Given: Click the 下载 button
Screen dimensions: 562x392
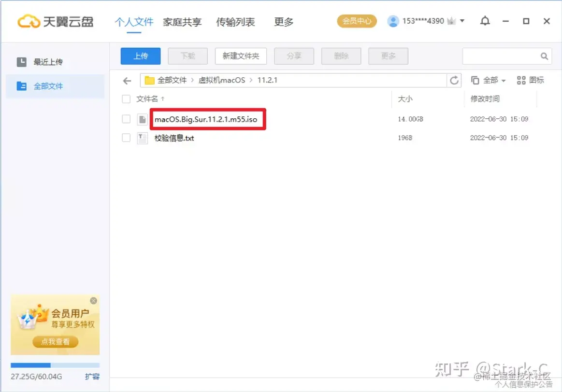Looking at the screenshot, I should 188,56.
